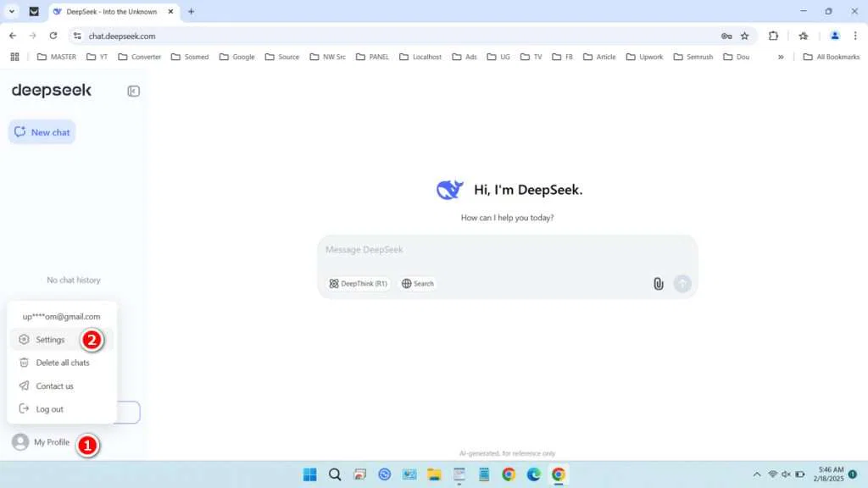The height and width of the screenshot is (488, 868).
Task: Open the DeepSeek whale logo
Action: point(449,189)
